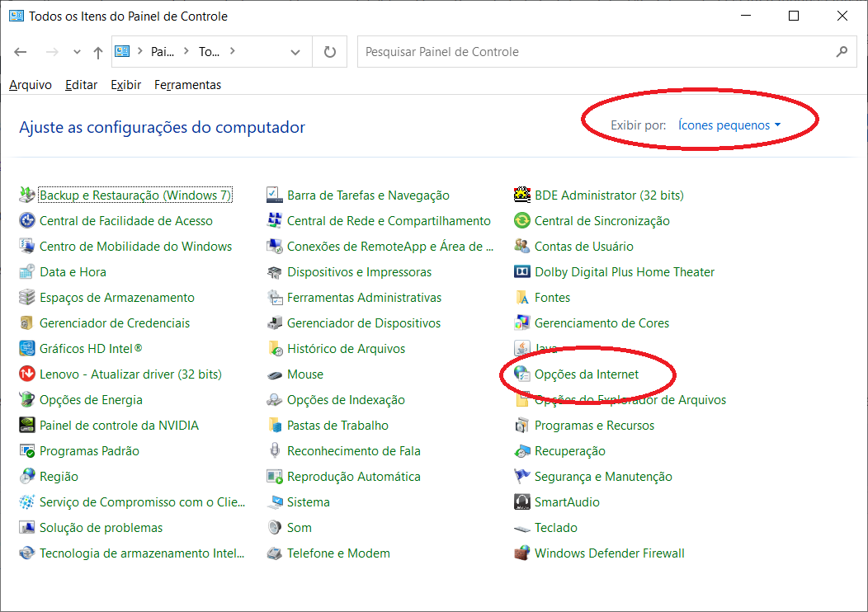Screen dimensions: 868x612
Task: Click the Dolby Digital Plus Home Theater icon
Action: (x=522, y=271)
